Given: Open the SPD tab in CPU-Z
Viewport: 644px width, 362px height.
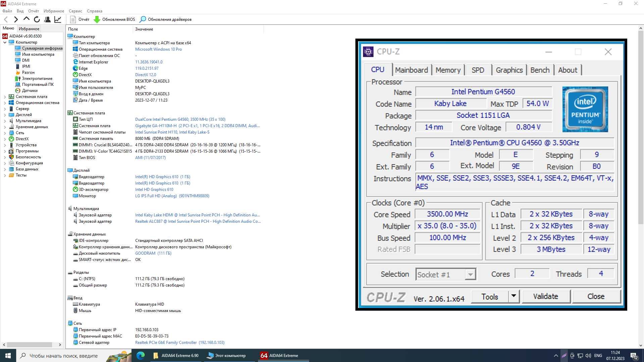Looking at the screenshot, I should [x=478, y=70].
